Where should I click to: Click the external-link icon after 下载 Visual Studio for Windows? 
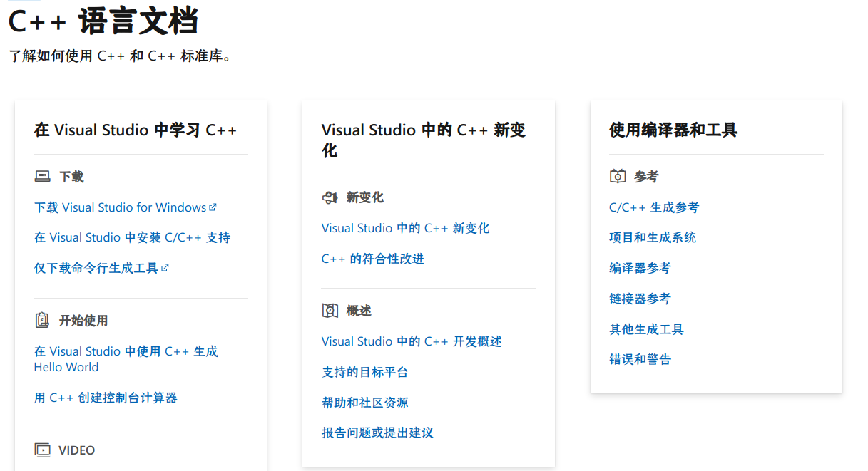click(x=213, y=207)
